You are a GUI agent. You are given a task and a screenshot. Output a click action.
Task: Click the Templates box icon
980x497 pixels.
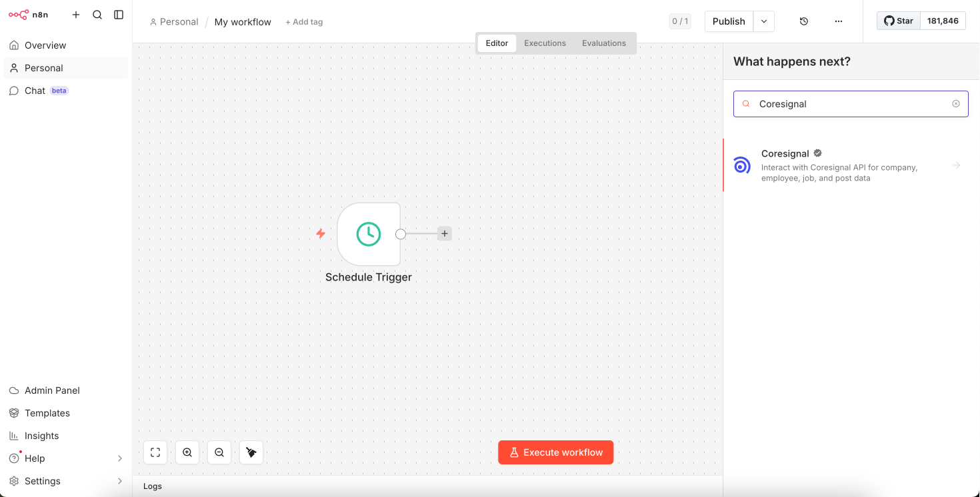click(x=14, y=413)
